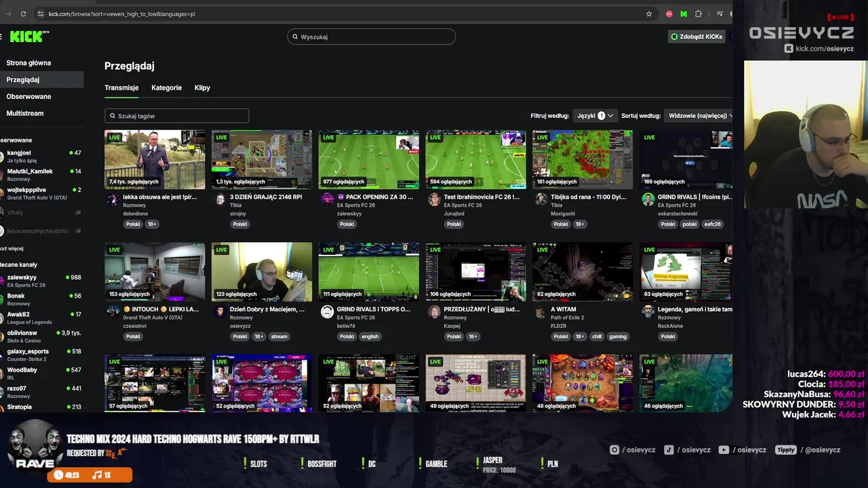Click the gaming tag under FLDZR stream
The image size is (868, 488).
(x=618, y=337)
